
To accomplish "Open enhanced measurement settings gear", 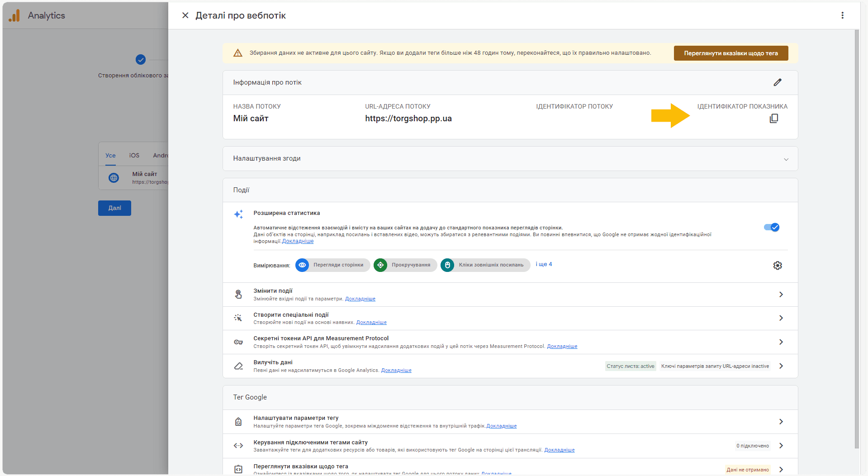I will (778, 266).
